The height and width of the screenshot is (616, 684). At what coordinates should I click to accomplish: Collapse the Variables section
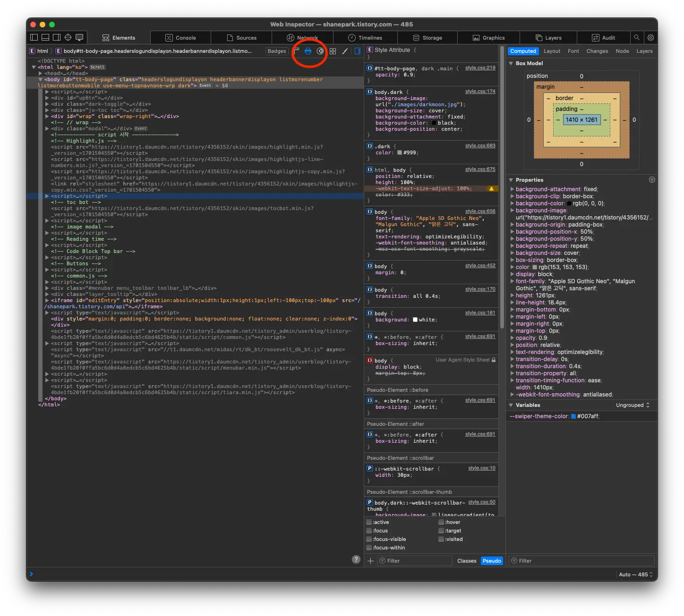pos(511,405)
